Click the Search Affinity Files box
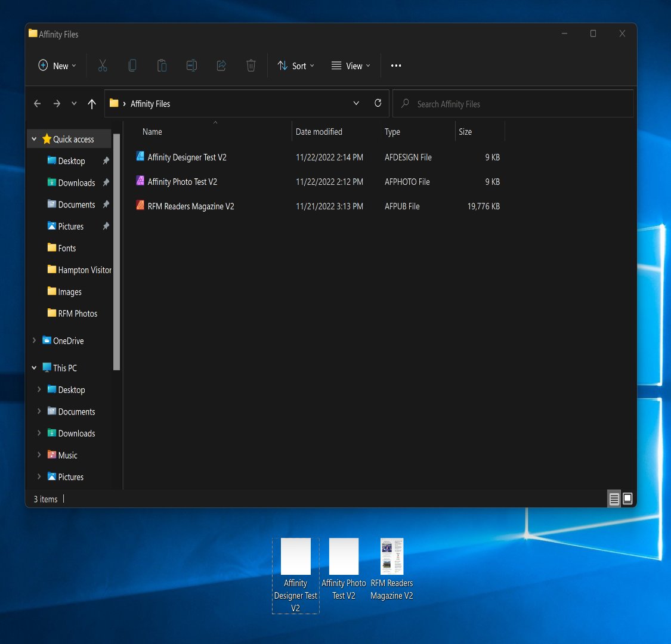 (513, 103)
